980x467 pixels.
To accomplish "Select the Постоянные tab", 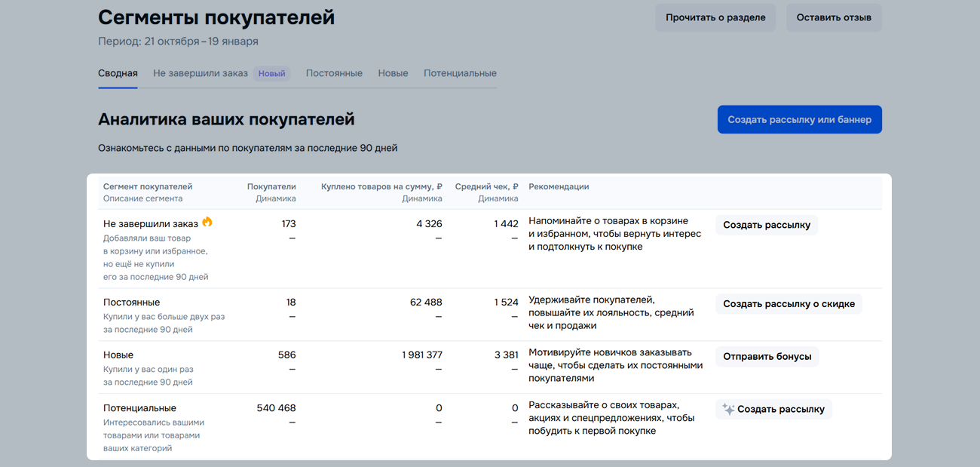I will point(334,73).
